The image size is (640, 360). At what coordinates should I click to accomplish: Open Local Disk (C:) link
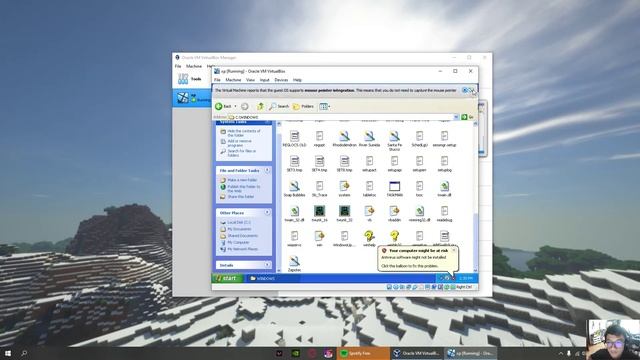[x=239, y=222]
